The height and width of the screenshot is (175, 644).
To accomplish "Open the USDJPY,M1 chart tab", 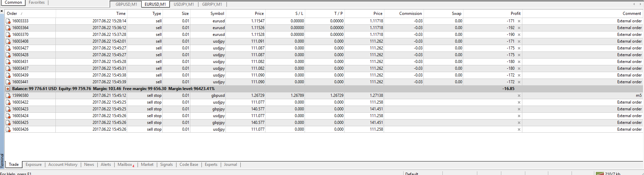I will pyautogui.click(x=184, y=4).
